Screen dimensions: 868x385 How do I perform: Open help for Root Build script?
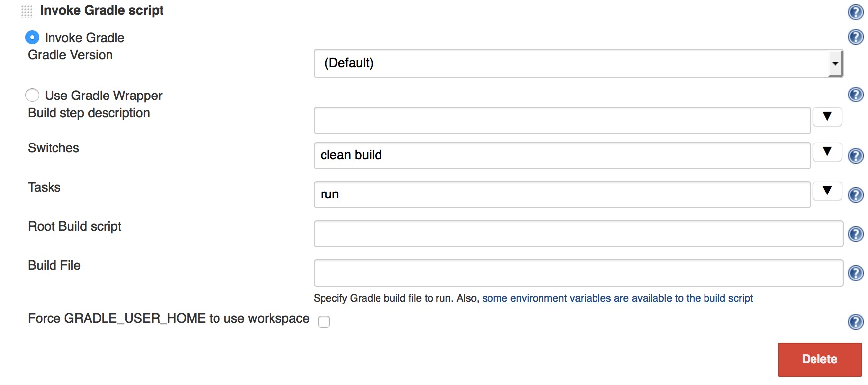click(855, 234)
